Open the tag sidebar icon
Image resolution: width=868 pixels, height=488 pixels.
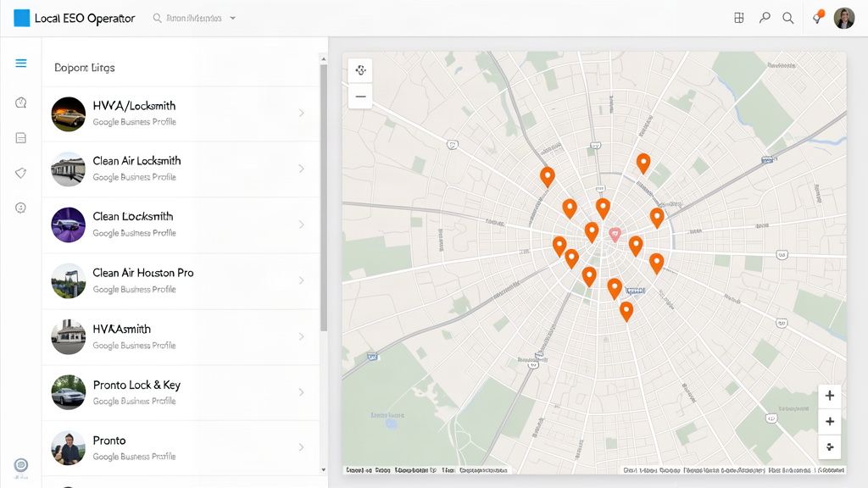pyautogui.click(x=21, y=173)
